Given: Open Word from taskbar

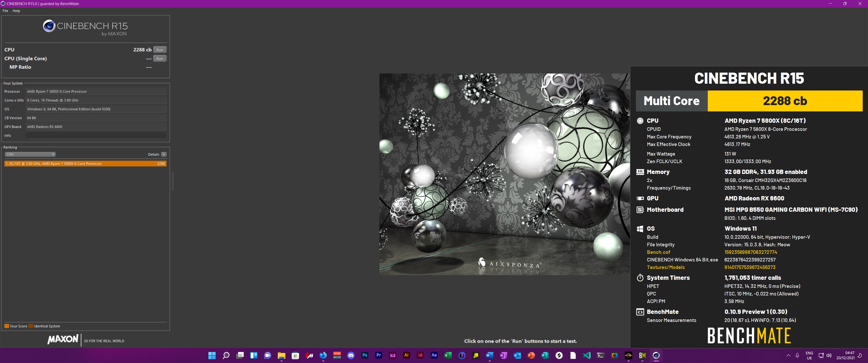Looking at the screenshot, I should click(490, 355).
